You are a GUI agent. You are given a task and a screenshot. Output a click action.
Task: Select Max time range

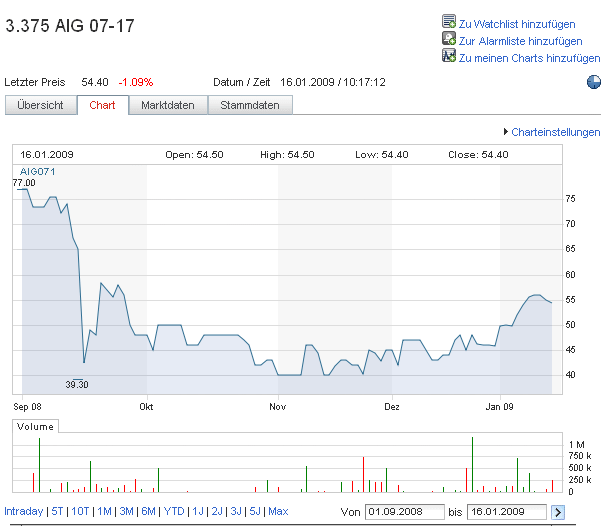click(278, 511)
